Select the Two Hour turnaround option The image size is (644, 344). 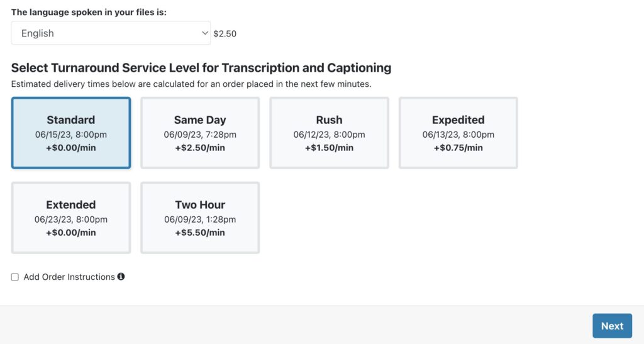pyautogui.click(x=200, y=218)
